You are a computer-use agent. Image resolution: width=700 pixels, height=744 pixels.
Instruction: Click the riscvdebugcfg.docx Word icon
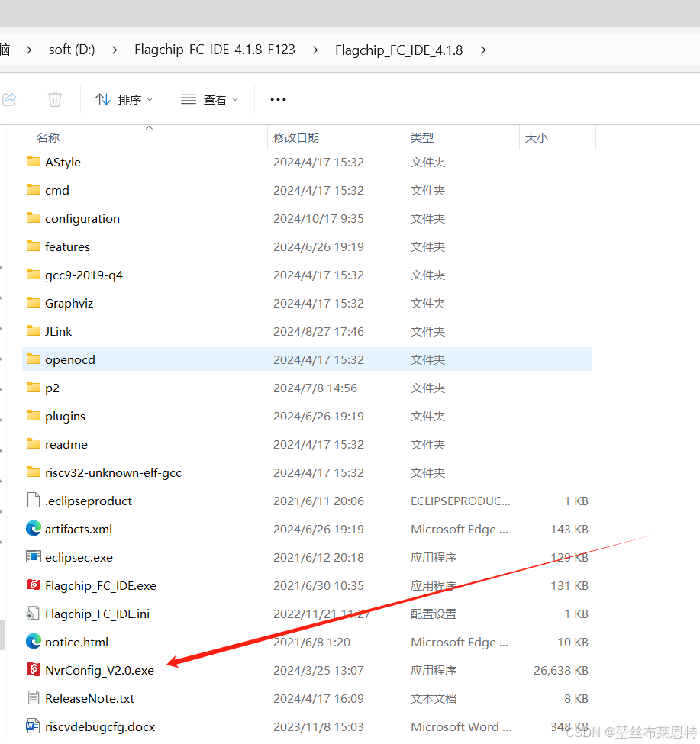coord(33,726)
